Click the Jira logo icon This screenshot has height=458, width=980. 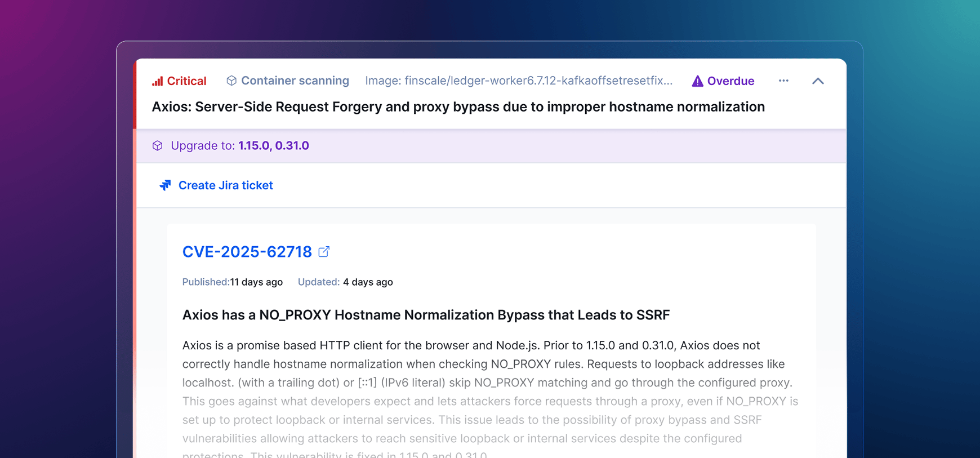coord(165,185)
